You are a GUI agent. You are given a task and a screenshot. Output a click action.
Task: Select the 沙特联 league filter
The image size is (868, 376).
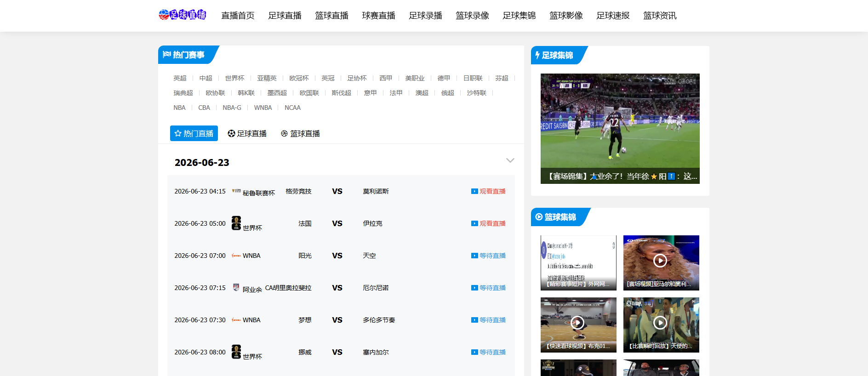pos(476,93)
